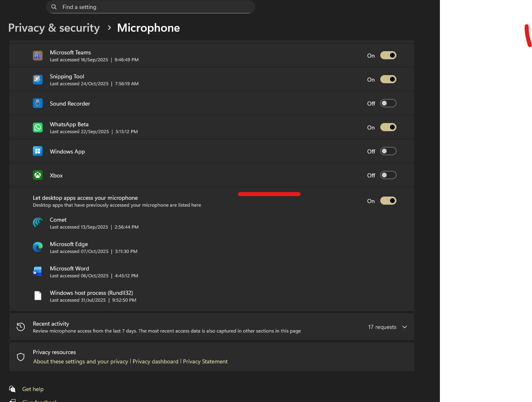Viewport: 532px width, 402px height.
Task: Click the Recent activity clock icon
Action: (21, 326)
